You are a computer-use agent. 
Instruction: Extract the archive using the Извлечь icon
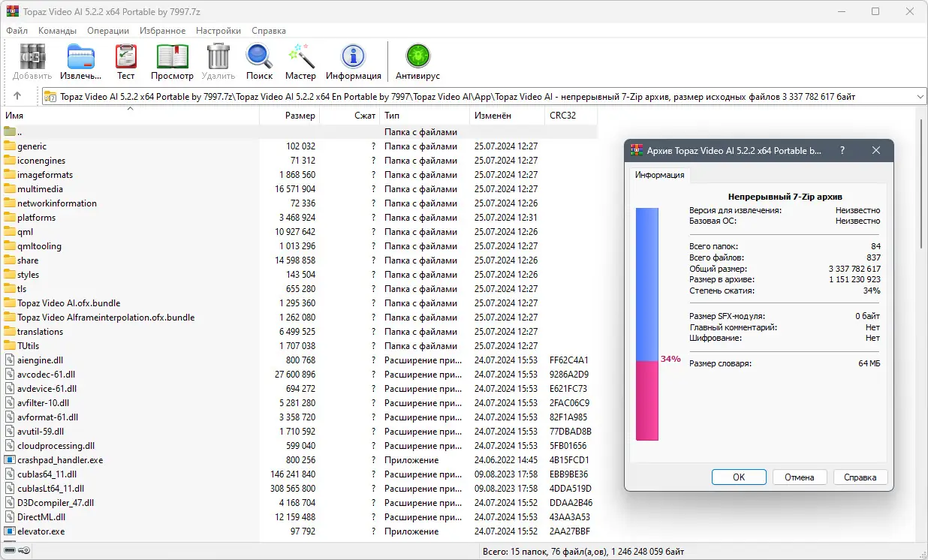pyautogui.click(x=80, y=60)
